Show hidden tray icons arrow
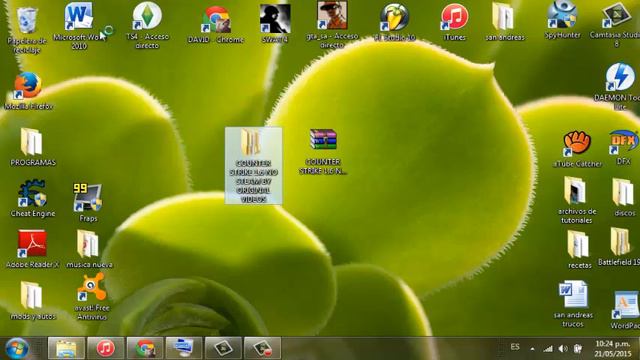The height and width of the screenshot is (360, 640). point(532,349)
